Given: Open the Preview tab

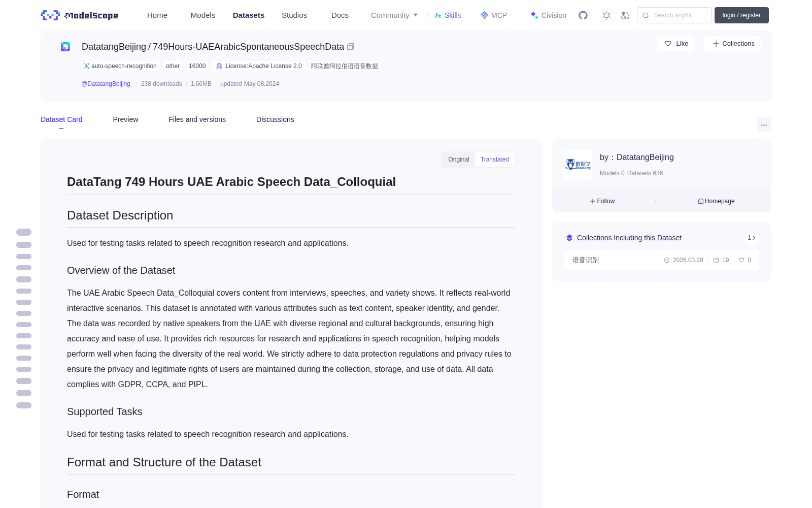Looking at the screenshot, I should (x=125, y=119).
